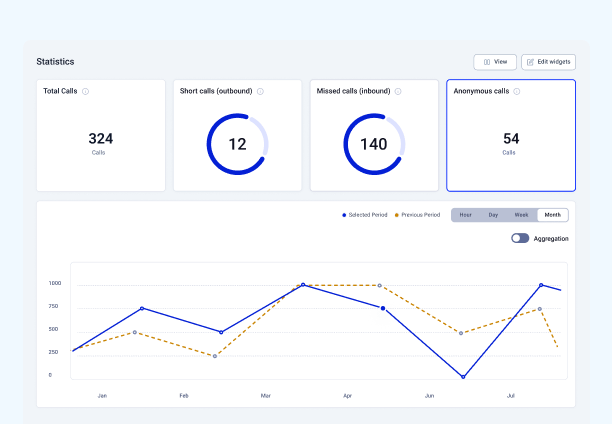
Task: Toggle the Aggregation switch
Action: 520,238
